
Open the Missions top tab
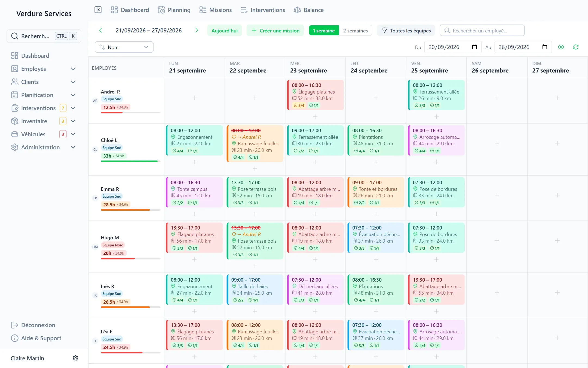point(215,10)
